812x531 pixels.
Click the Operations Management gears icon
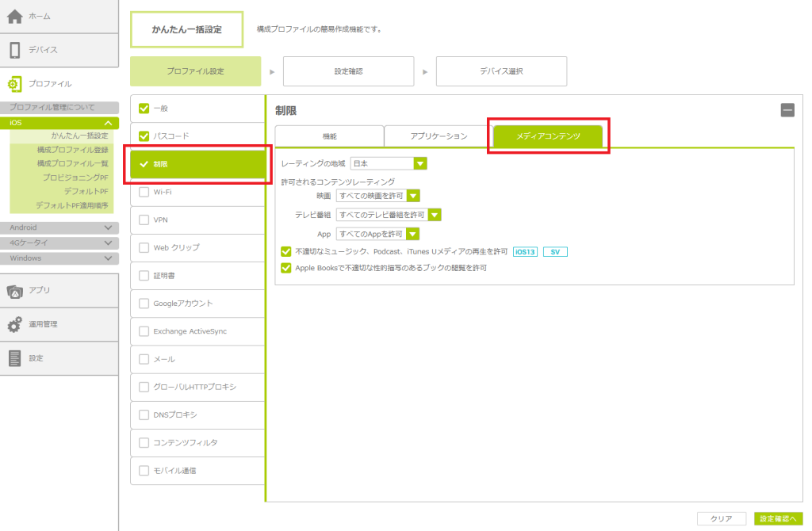[16, 324]
